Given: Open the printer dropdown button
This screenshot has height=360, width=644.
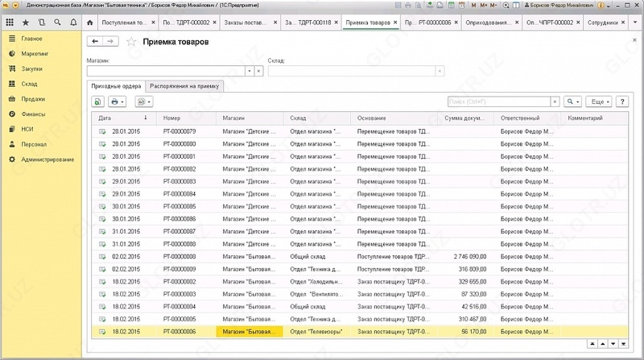Looking at the screenshot, I should [x=118, y=102].
